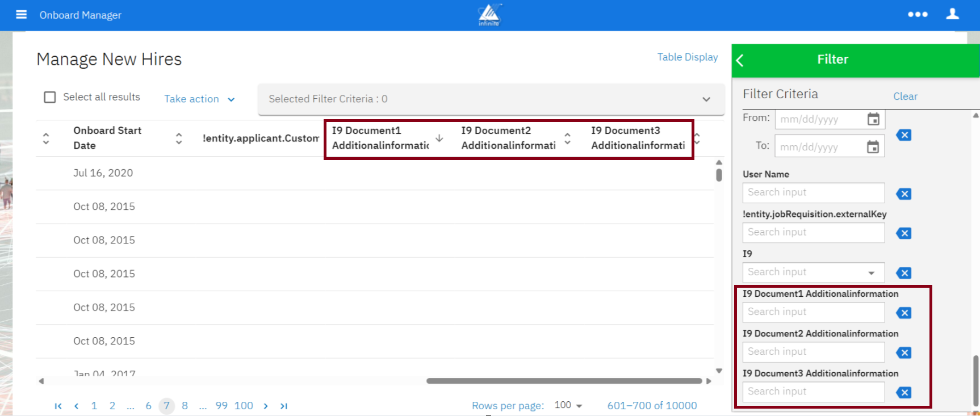Open the From date calendar picker
This screenshot has height=416, width=980.
click(873, 119)
